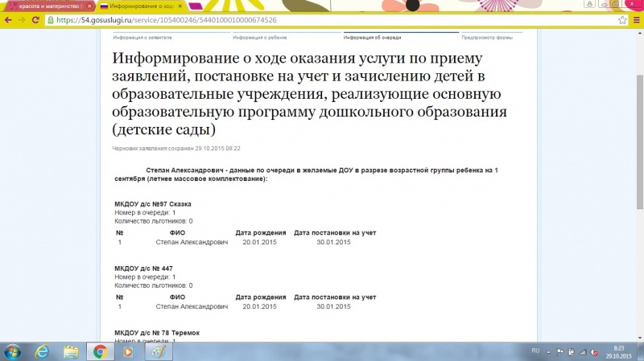Image resolution: width=644 pixels, height=361 pixels.
Task: Click the Chrome user profile button
Action: tap(589, 4)
